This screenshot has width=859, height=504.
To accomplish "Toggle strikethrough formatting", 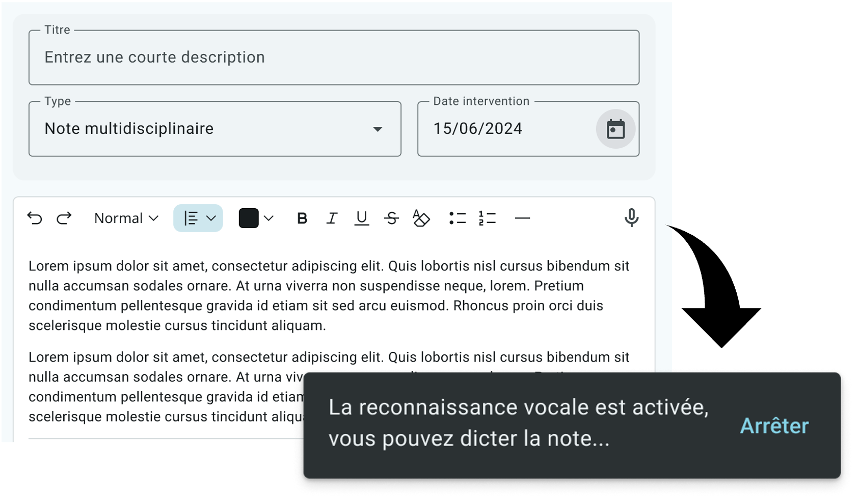I will tap(391, 218).
